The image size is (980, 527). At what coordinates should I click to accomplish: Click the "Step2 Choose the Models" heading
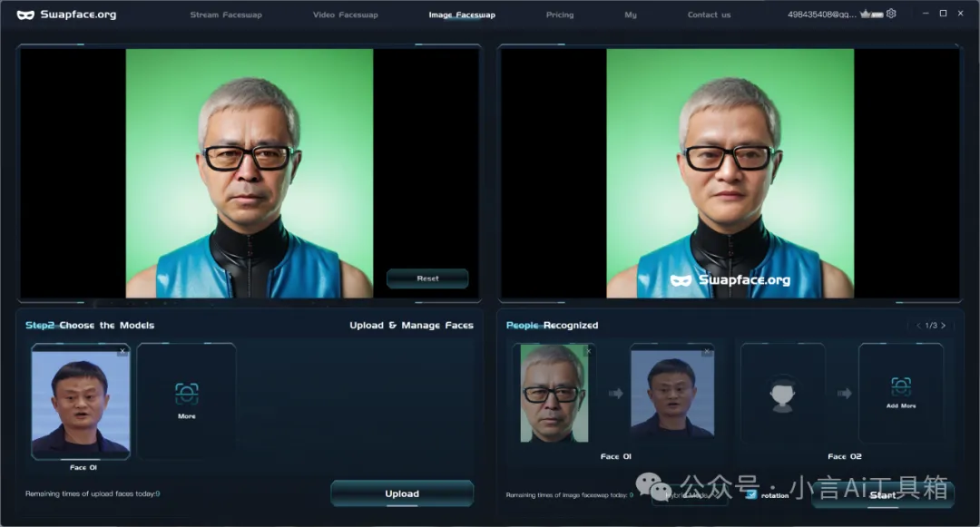[x=89, y=326]
